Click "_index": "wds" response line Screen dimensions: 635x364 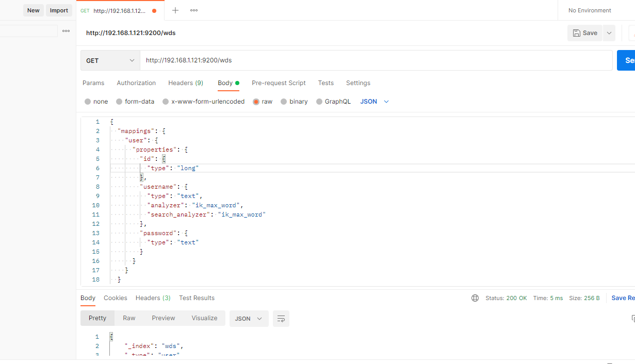154,346
